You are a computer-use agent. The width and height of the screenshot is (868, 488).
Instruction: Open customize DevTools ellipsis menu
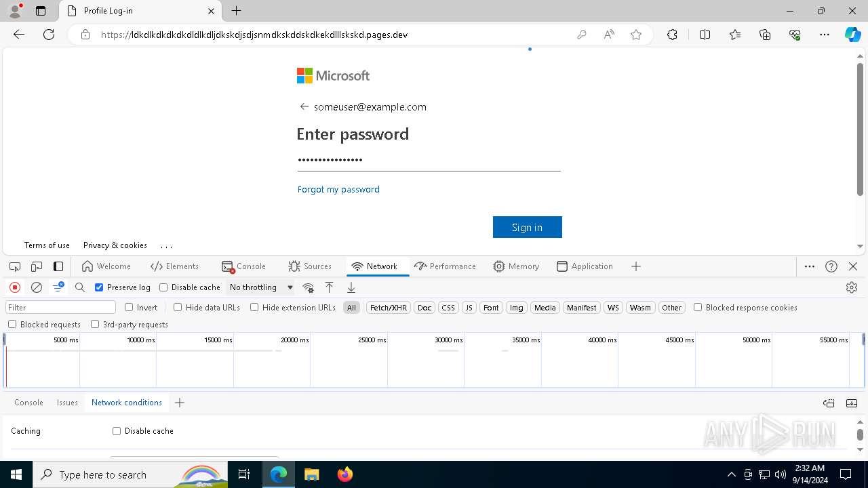point(810,266)
